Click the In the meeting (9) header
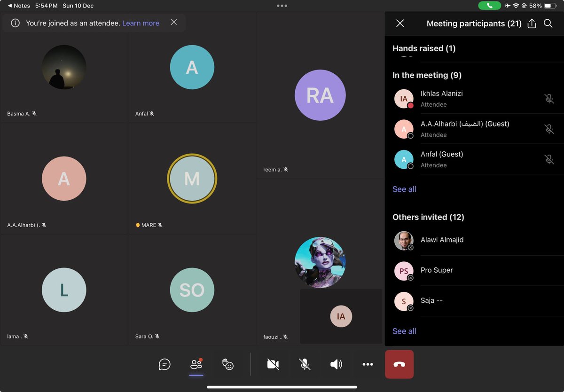 tap(427, 75)
